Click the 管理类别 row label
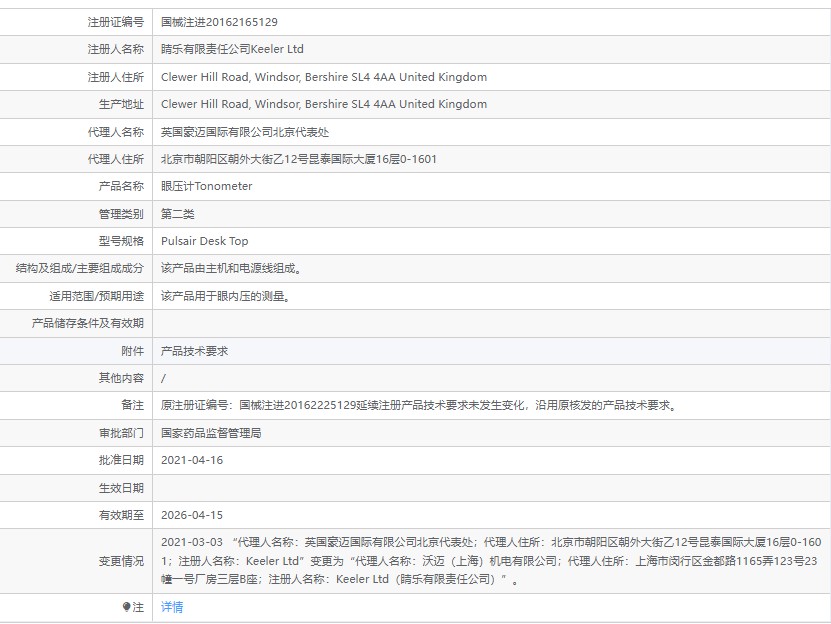This screenshot has width=831, height=624. tap(121, 214)
